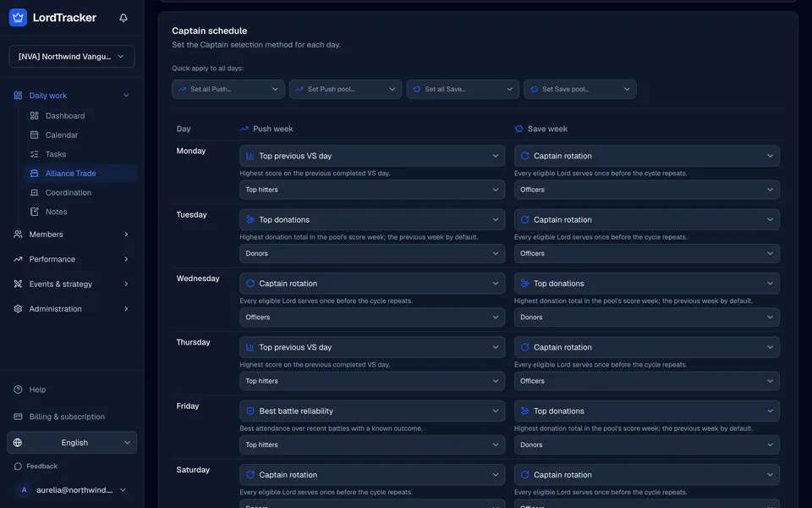Viewport: 812px width, 508px height.
Task: Open the aurelia@northwind account menu
Action: tap(71, 490)
